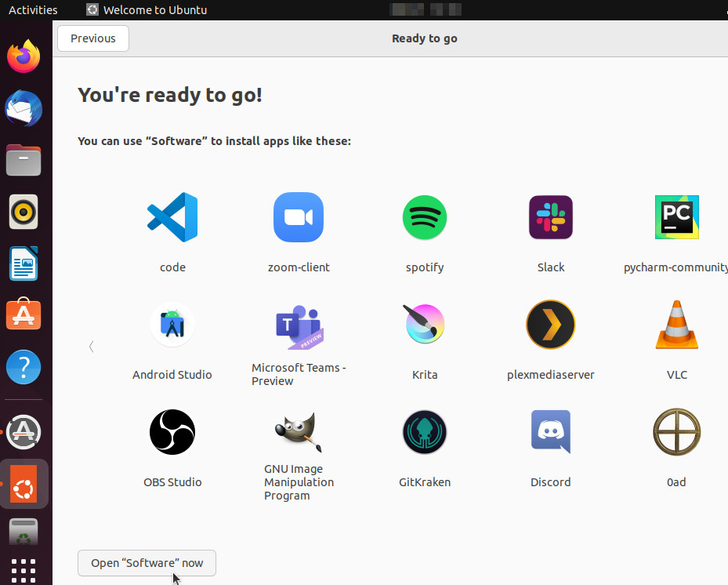This screenshot has height=585, width=728.
Task: Open the zoom-client app icon
Action: 299,217
